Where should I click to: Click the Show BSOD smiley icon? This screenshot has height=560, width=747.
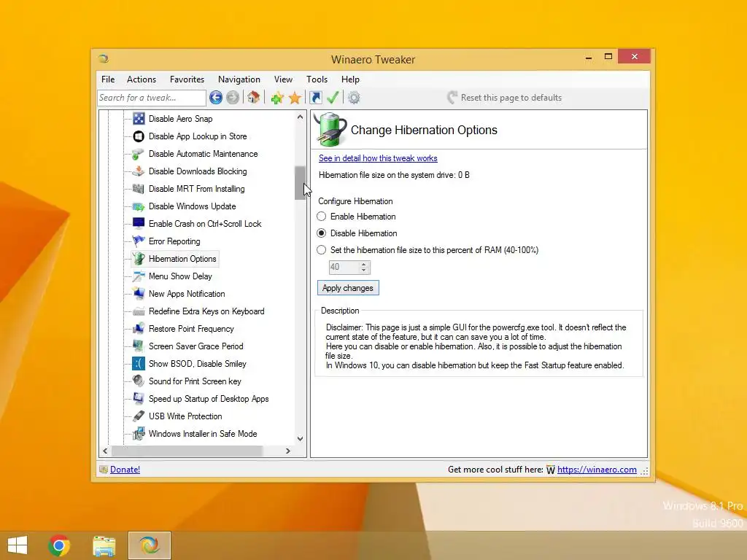(x=139, y=364)
